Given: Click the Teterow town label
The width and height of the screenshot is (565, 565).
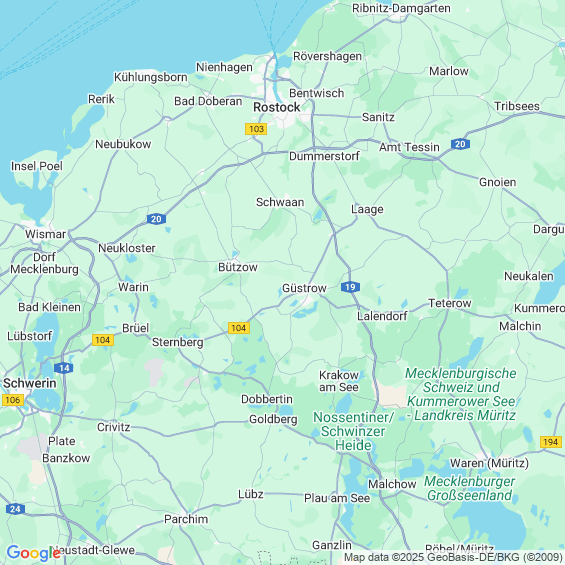Looking at the screenshot, I should [x=450, y=303].
